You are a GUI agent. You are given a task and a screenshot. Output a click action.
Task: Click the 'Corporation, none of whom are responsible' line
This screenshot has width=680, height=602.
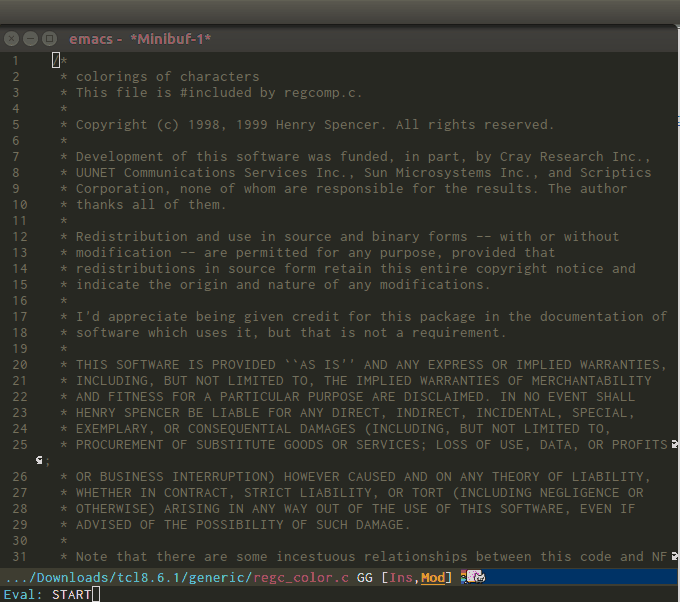(343, 189)
